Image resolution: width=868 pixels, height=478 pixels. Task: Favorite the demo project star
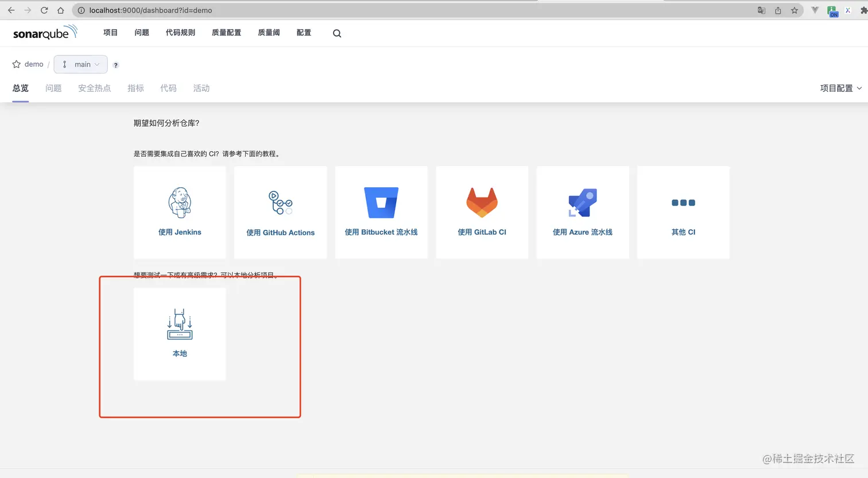17,64
